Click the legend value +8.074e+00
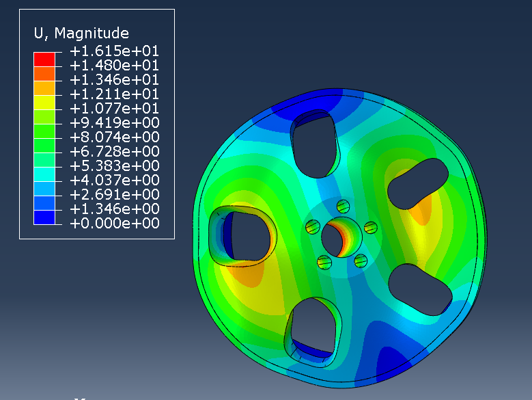The width and height of the screenshot is (532, 400). [x=114, y=137]
